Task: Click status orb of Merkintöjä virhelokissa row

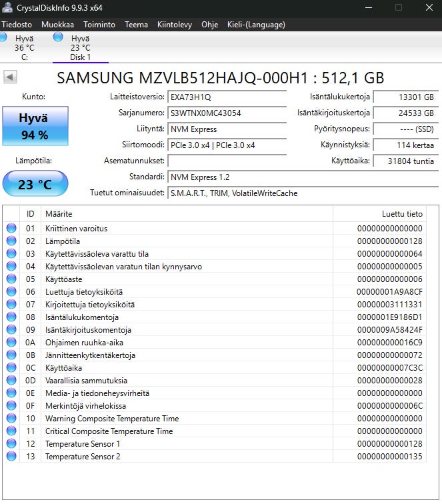Action: [11, 405]
